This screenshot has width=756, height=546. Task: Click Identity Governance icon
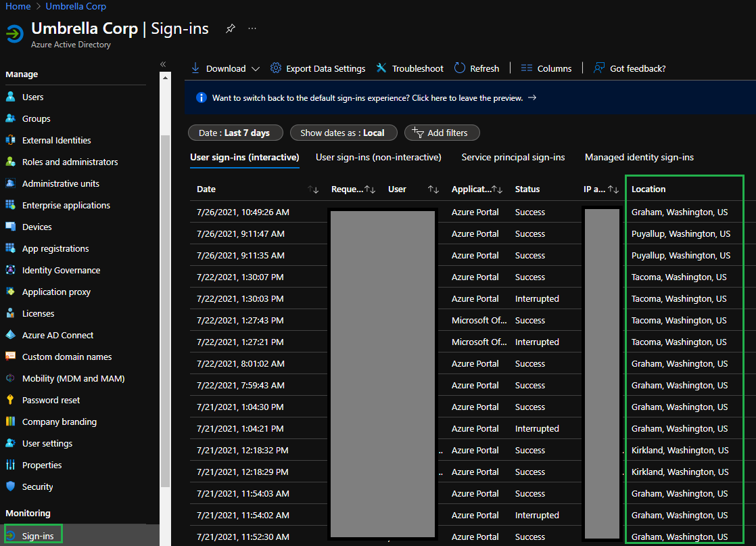point(11,270)
